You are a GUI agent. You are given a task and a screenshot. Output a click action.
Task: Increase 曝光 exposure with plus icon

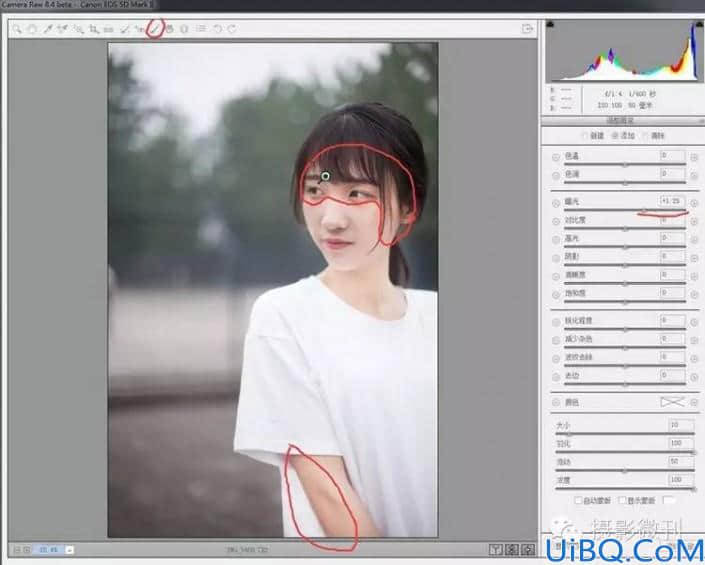(x=694, y=203)
